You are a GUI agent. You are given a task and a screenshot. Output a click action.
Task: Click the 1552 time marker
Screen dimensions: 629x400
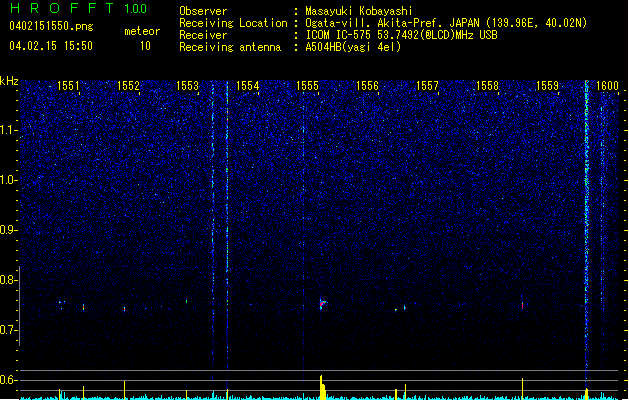pos(128,86)
